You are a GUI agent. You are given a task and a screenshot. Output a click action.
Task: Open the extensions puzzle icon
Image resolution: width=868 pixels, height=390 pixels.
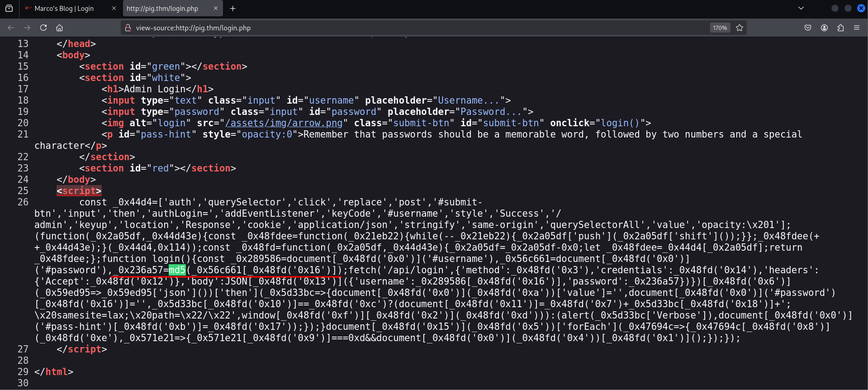pos(840,28)
